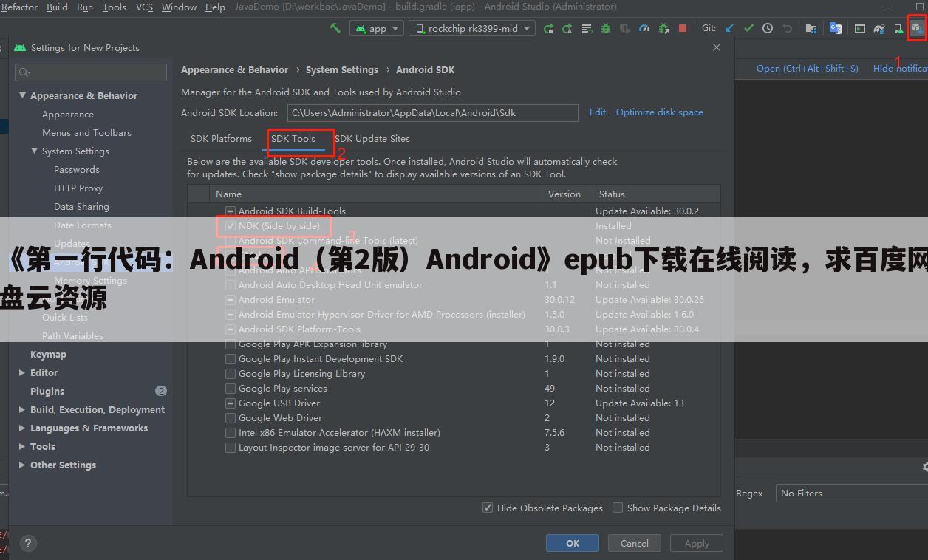This screenshot has height=560, width=928.
Task: Switch to the SDK Platforms tab
Action: [x=221, y=139]
